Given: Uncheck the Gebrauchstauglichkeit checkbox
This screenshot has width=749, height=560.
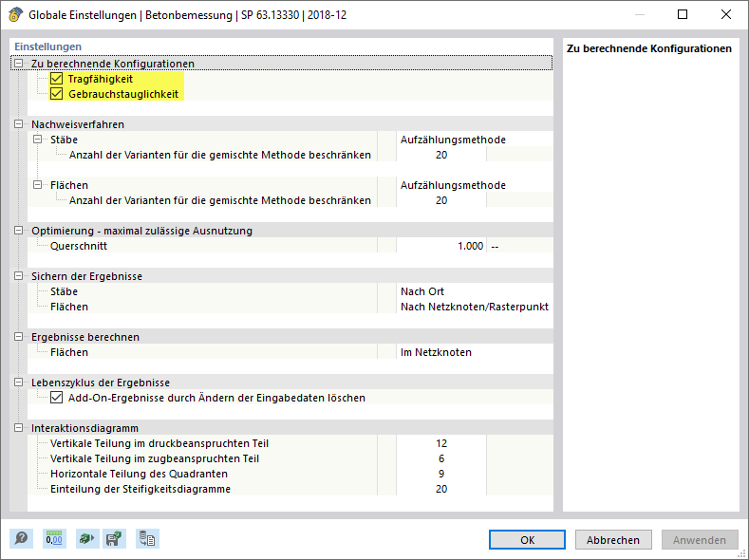Looking at the screenshot, I should [x=56, y=94].
